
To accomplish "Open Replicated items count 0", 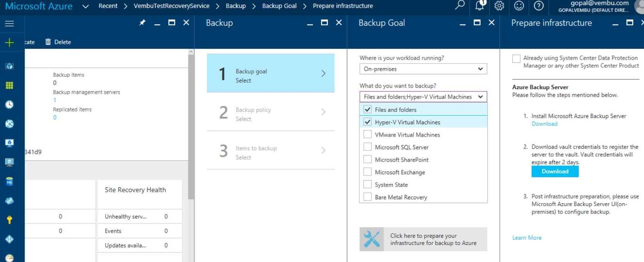I will (55, 117).
